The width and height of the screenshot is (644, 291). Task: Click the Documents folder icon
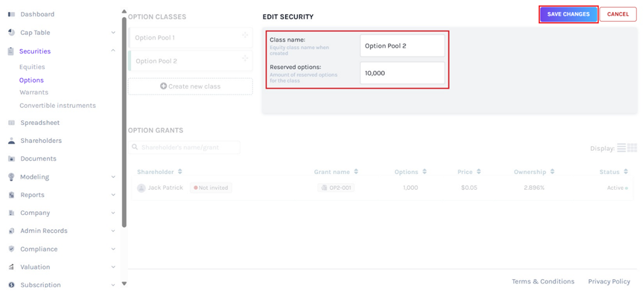[11, 159]
